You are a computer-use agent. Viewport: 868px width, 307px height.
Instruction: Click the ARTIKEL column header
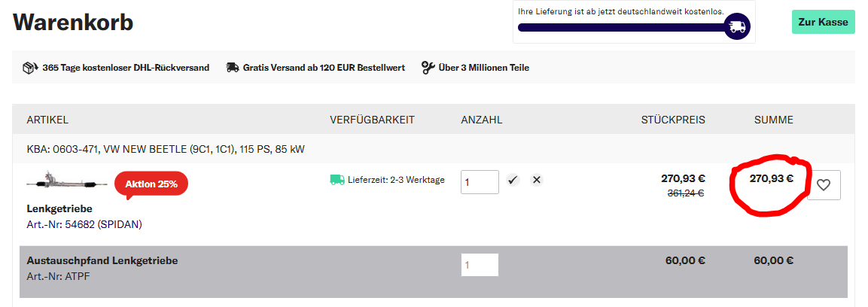click(x=47, y=120)
